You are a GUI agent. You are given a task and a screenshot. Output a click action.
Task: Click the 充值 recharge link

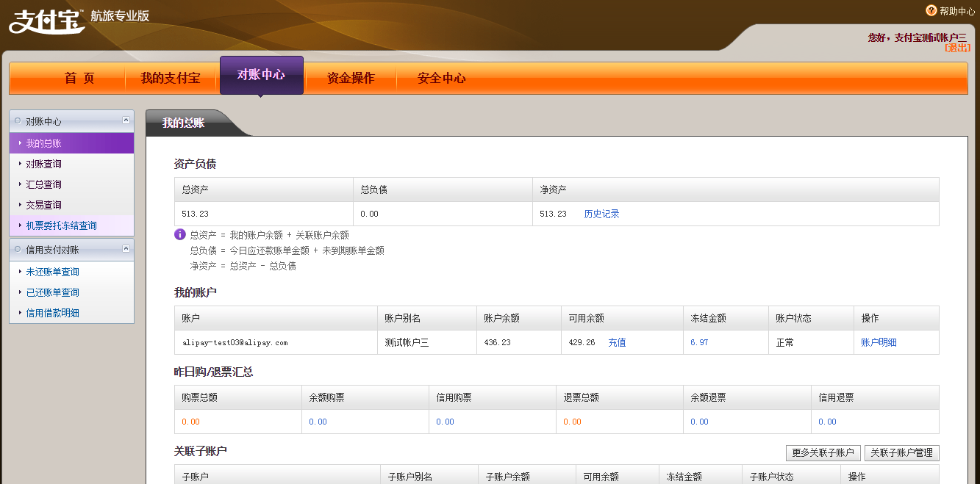click(617, 342)
